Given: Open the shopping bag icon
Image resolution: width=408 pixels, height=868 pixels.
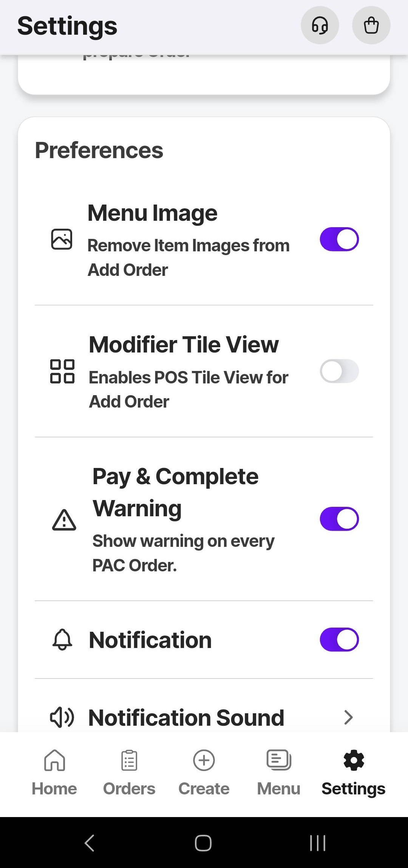Looking at the screenshot, I should point(371,26).
